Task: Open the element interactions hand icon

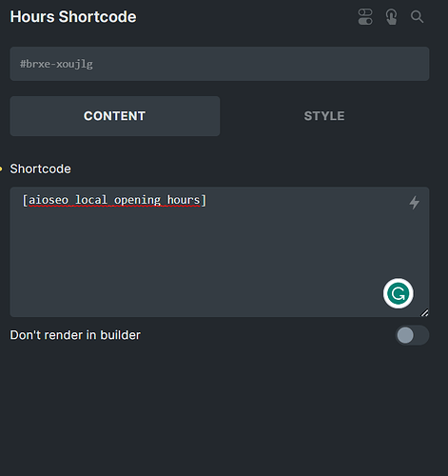Action: (391, 16)
